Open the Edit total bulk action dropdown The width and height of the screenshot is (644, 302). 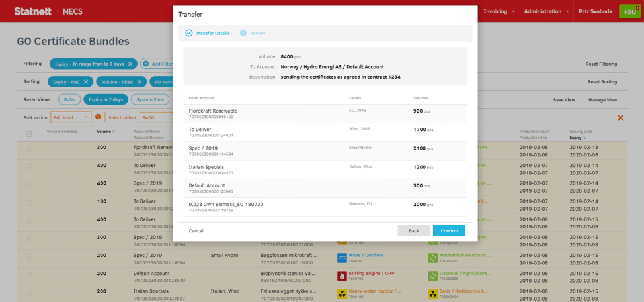71,117
